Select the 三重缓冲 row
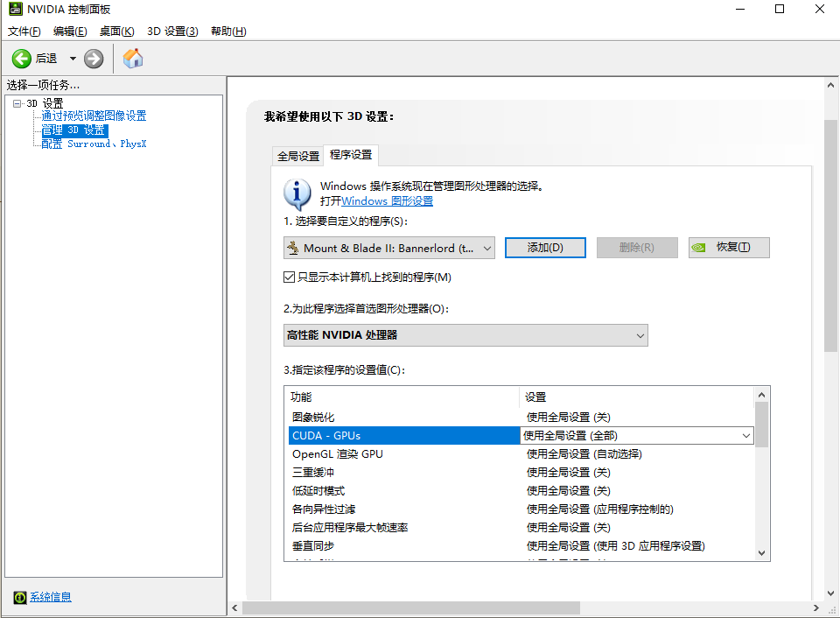Image resolution: width=840 pixels, height=618 pixels. tap(520, 472)
